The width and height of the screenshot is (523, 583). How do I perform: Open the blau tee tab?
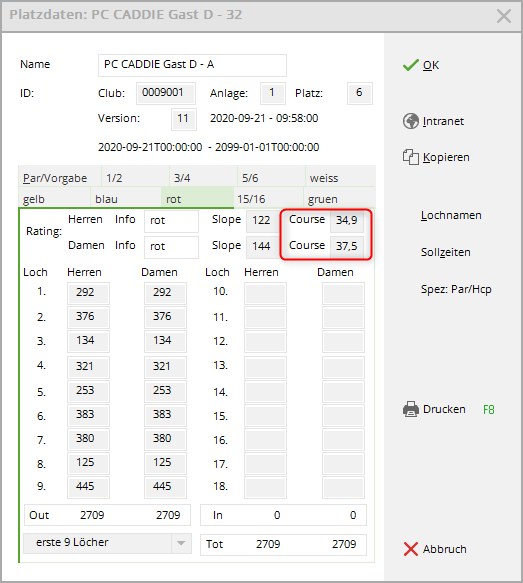(126, 199)
